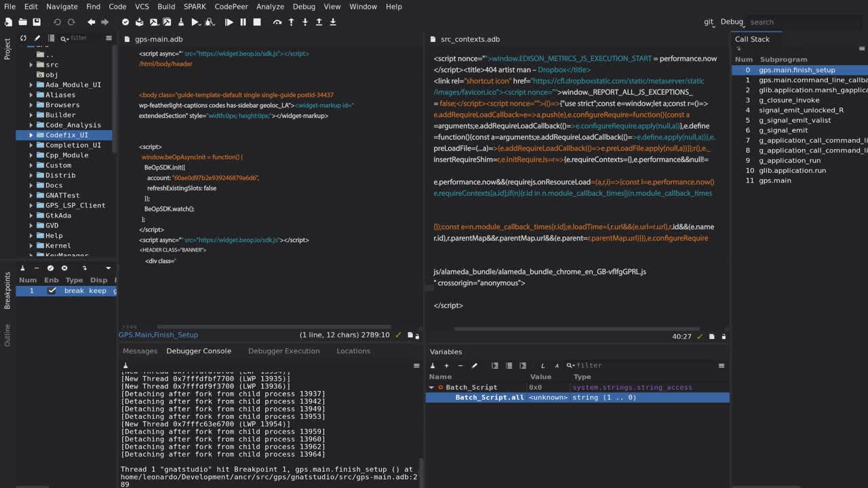
Task: Click the navigate back arrow icon
Action: 91,22
